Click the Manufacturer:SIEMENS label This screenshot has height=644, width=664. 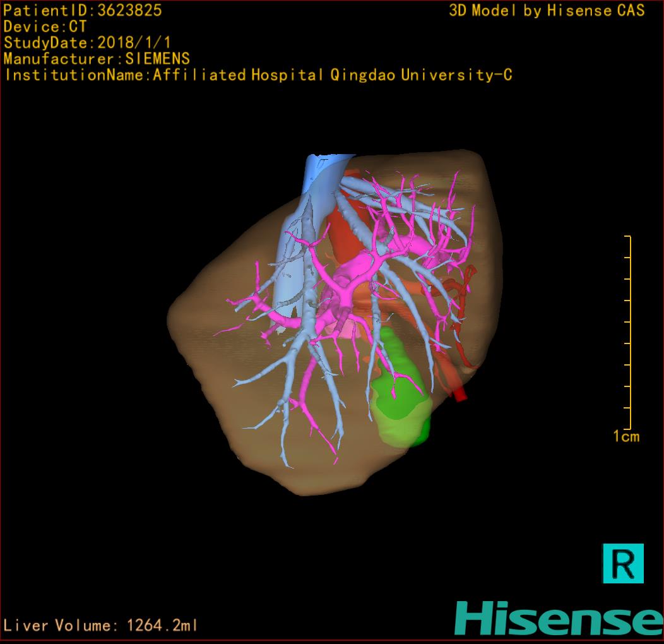point(97,59)
